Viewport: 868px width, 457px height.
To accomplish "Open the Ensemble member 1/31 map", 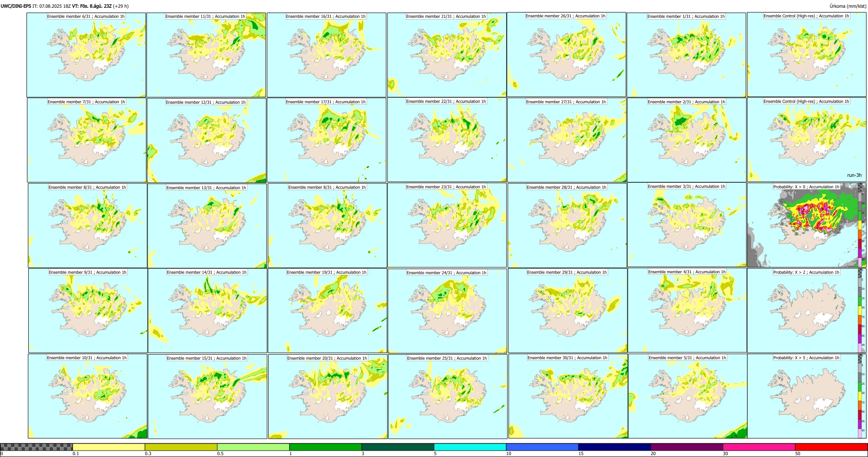I will click(x=686, y=55).
